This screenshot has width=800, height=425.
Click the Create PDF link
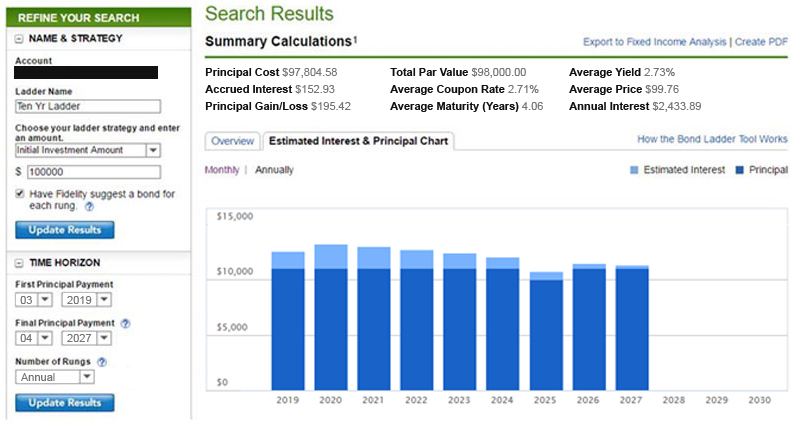[762, 42]
